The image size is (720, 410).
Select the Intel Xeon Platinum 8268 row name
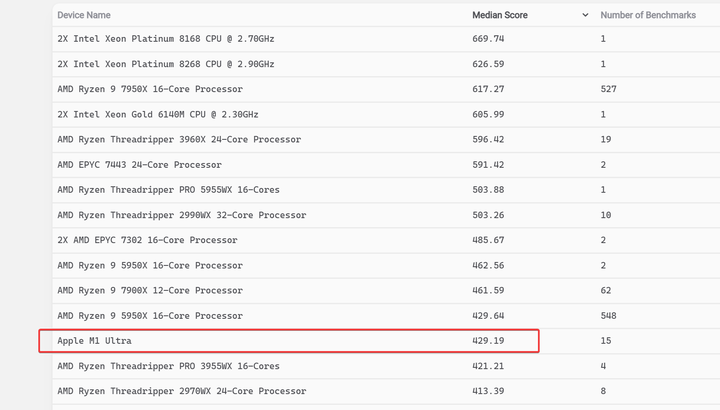point(166,64)
